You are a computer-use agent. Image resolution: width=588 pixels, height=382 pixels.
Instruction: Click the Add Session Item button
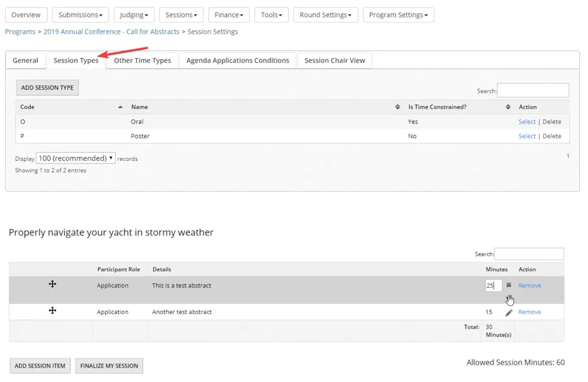tap(40, 366)
